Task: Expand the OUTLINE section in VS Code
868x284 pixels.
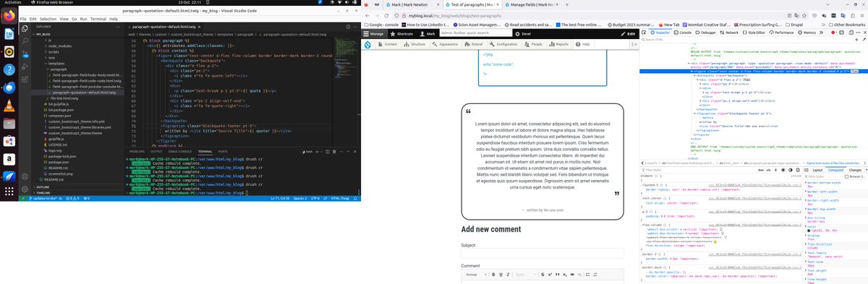Action: [x=43, y=187]
